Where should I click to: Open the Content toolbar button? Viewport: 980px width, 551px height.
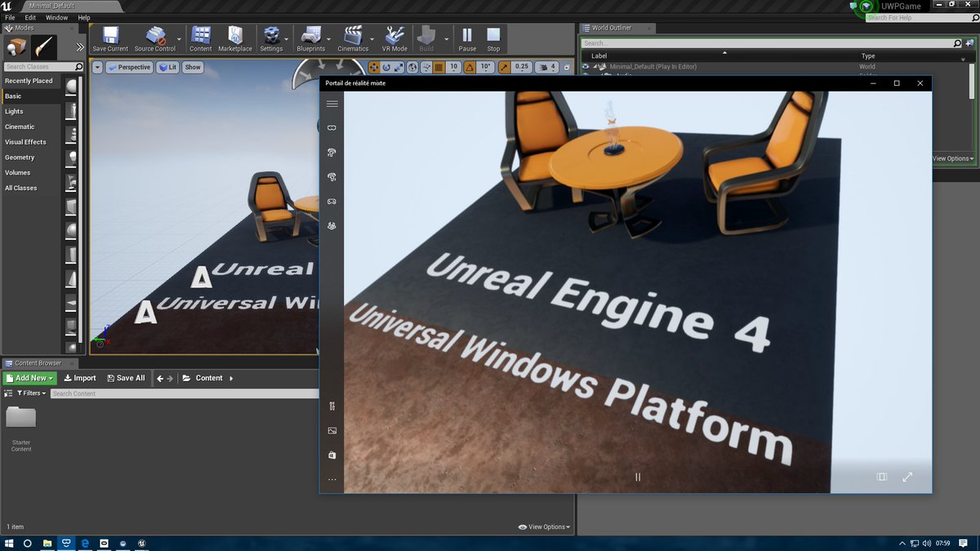[x=201, y=39]
